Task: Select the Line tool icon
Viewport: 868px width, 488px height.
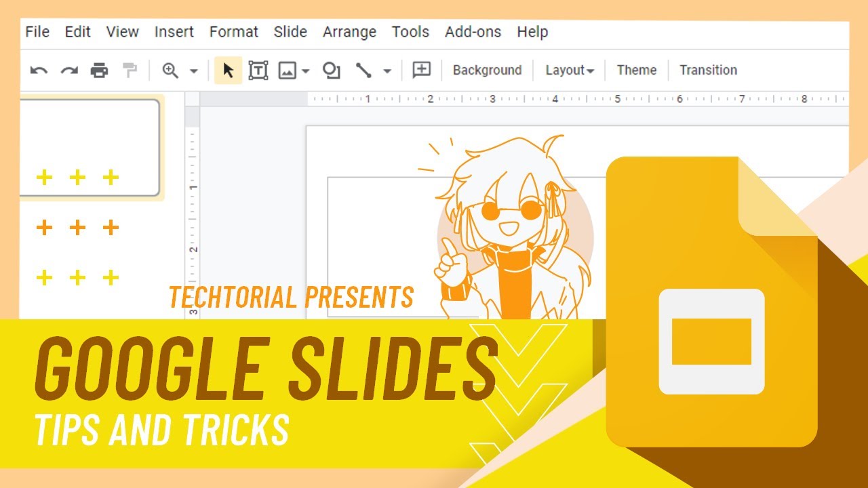Action: 363,70
